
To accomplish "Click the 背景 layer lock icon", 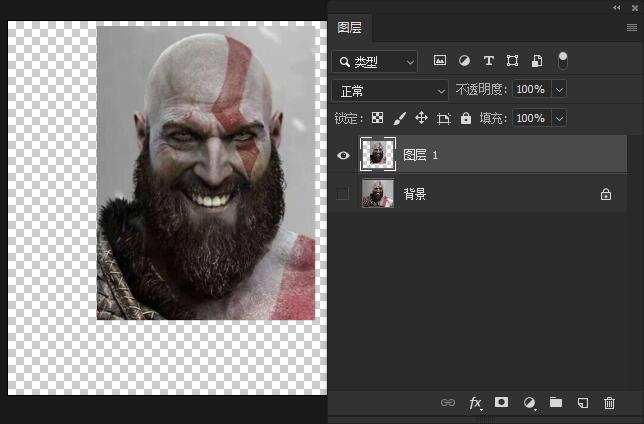I will pyautogui.click(x=606, y=194).
